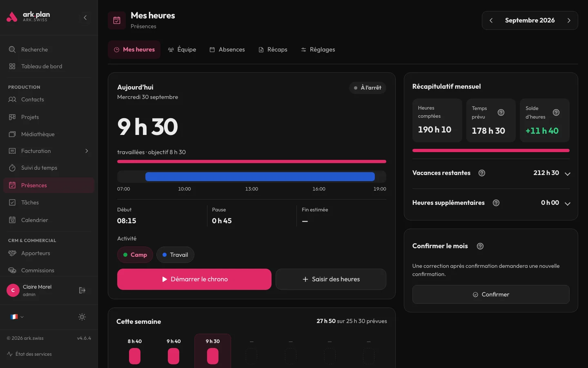
Task: Click help icon beside Solde d'heures
Action: point(556,112)
